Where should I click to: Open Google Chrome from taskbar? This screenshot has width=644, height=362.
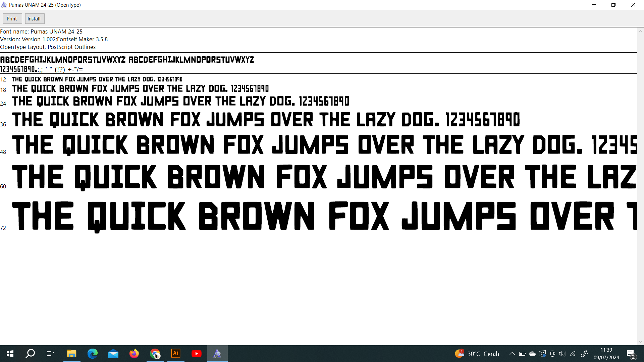155,353
